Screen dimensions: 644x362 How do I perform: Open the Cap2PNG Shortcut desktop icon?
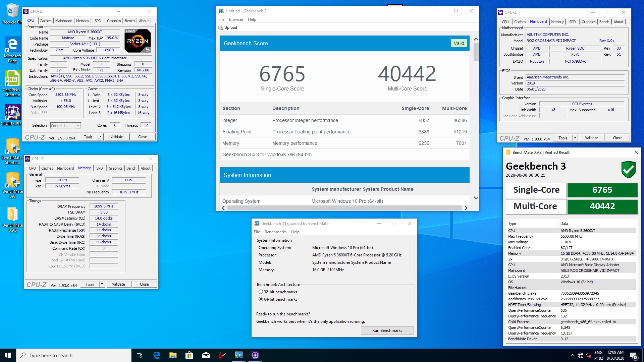(x=12, y=83)
